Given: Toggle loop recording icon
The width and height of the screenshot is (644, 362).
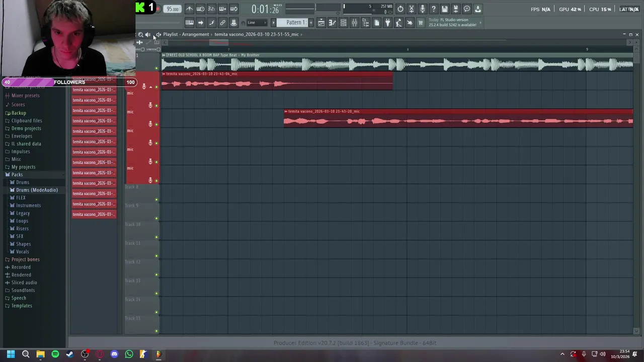Looking at the screenshot, I should [x=233, y=9].
